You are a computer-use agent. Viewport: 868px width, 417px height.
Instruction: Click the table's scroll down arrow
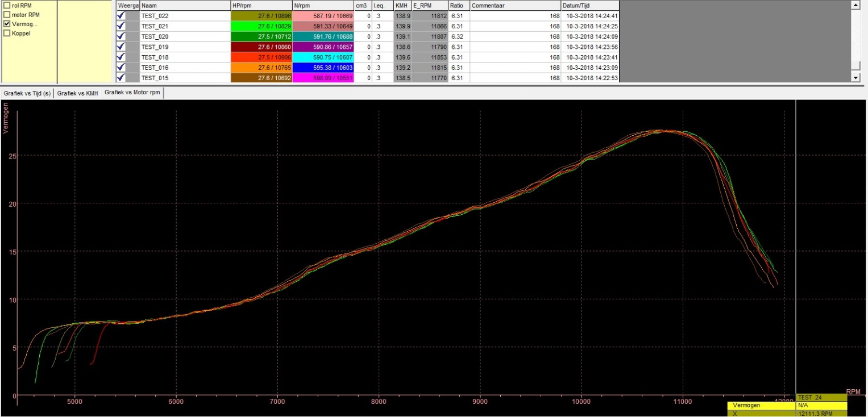pos(855,77)
